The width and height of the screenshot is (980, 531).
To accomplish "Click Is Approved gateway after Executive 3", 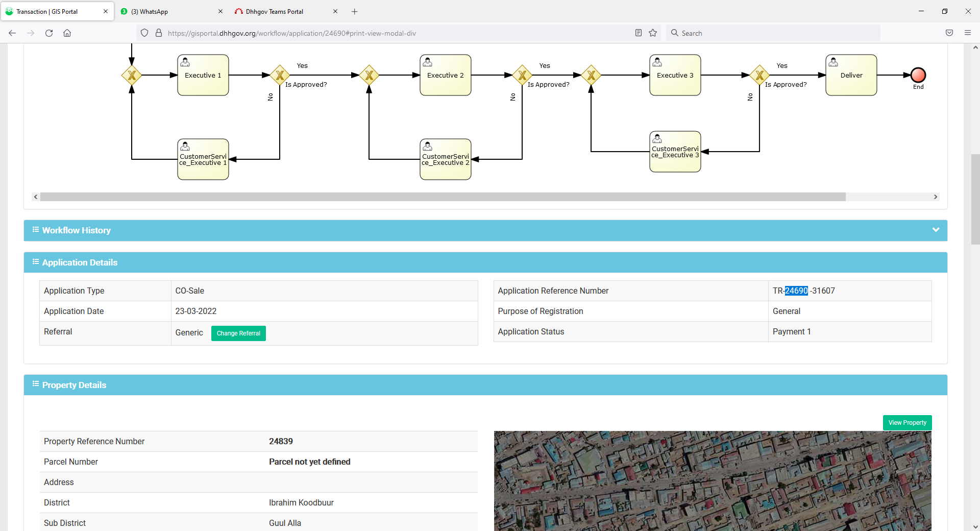I will point(759,75).
